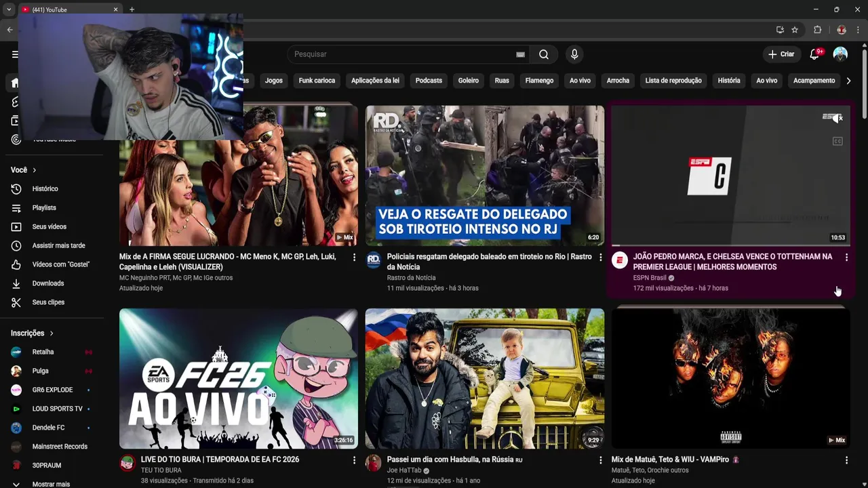868x488 pixels.
Task: Open the Rastro da Notícia channel name link
Action: pyautogui.click(x=411, y=278)
